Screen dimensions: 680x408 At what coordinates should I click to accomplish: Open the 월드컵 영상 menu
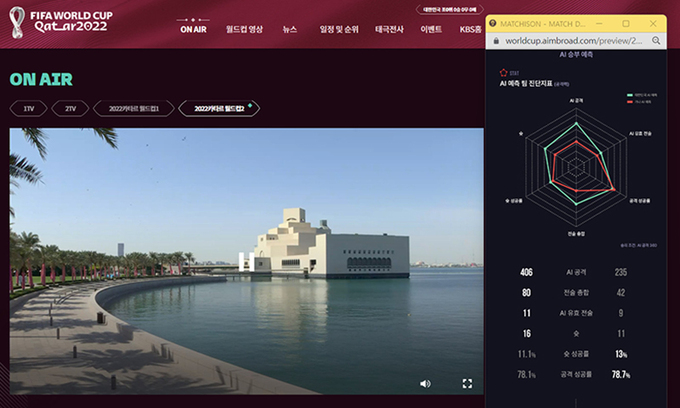coord(244,29)
